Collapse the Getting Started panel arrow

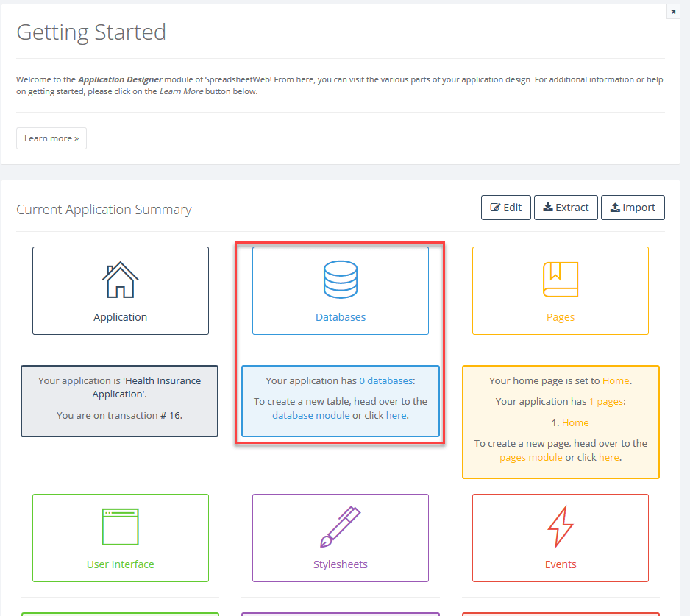click(672, 13)
